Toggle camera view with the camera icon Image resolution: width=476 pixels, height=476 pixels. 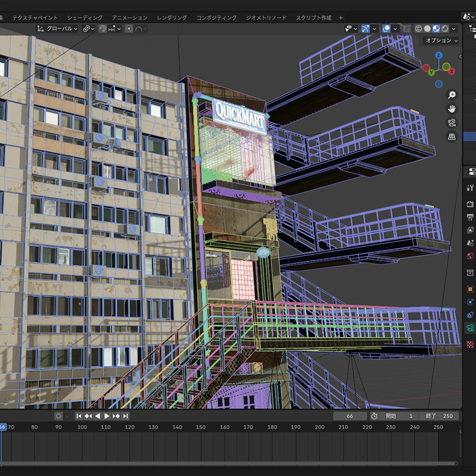pyautogui.click(x=452, y=123)
